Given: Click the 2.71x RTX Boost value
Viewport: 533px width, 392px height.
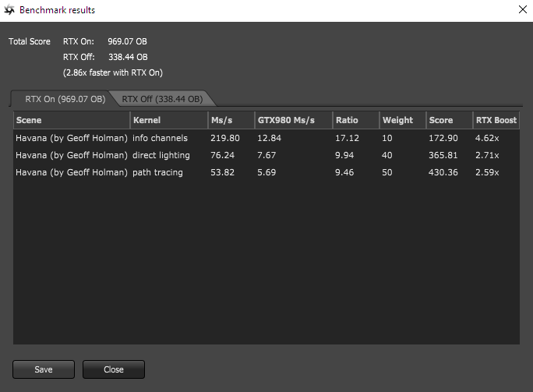Looking at the screenshot, I should (x=487, y=155).
